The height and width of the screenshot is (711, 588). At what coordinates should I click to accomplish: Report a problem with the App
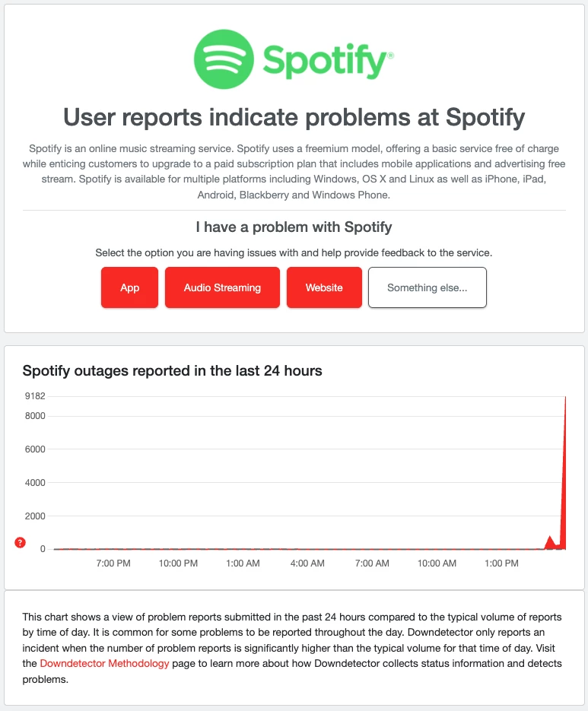(129, 287)
